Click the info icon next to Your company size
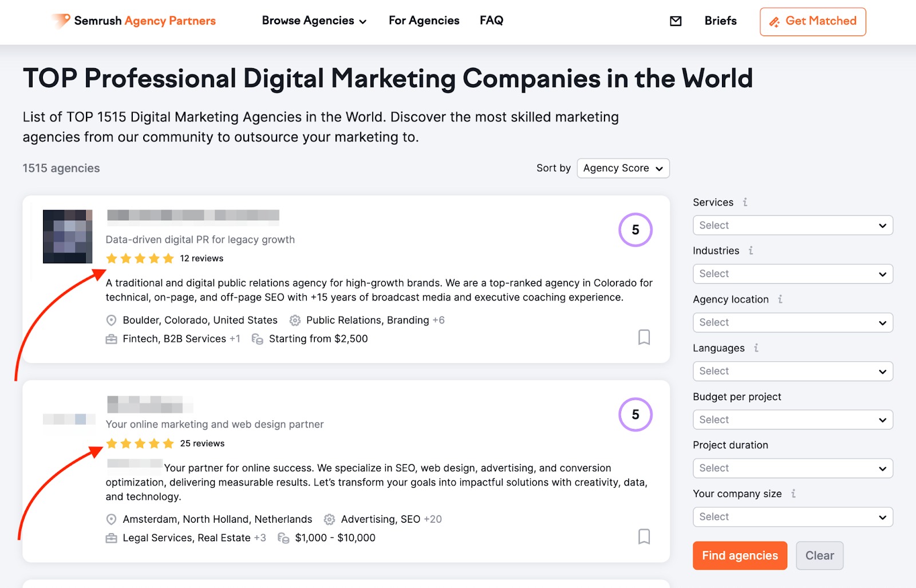The width and height of the screenshot is (916, 588). (793, 494)
